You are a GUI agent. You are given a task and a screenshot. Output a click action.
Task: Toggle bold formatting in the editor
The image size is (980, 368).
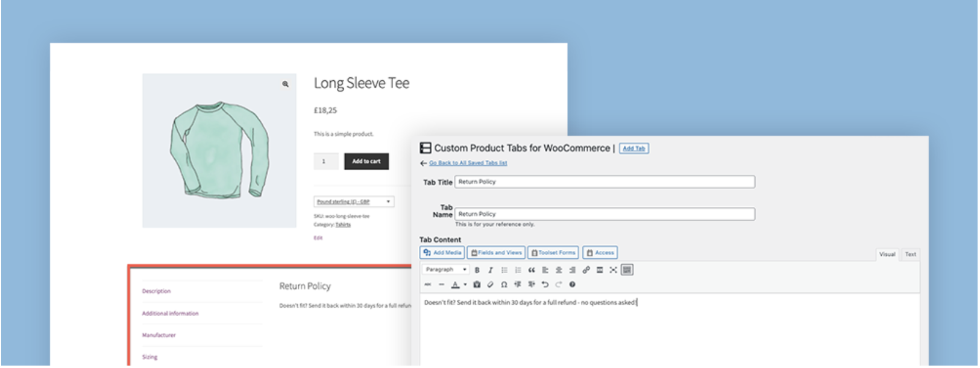click(x=477, y=270)
